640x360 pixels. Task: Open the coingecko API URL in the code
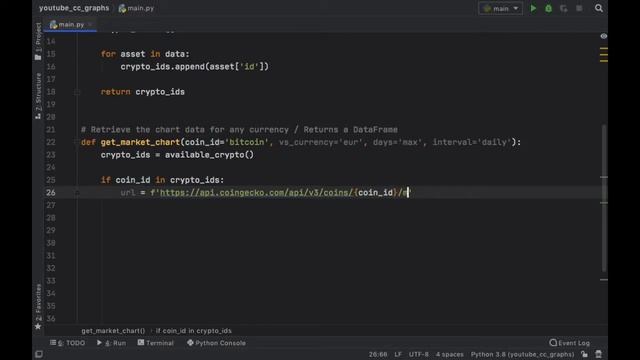pos(256,193)
